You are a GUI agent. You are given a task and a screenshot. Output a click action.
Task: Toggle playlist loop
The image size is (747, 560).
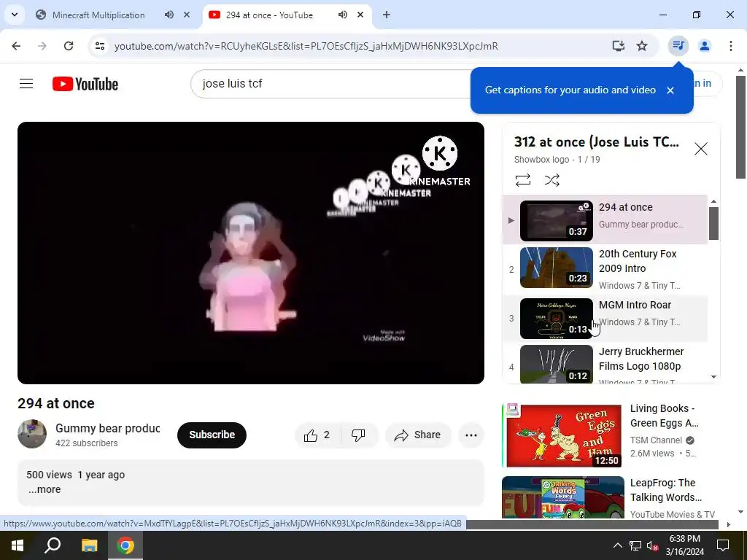pyautogui.click(x=522, y=180)
